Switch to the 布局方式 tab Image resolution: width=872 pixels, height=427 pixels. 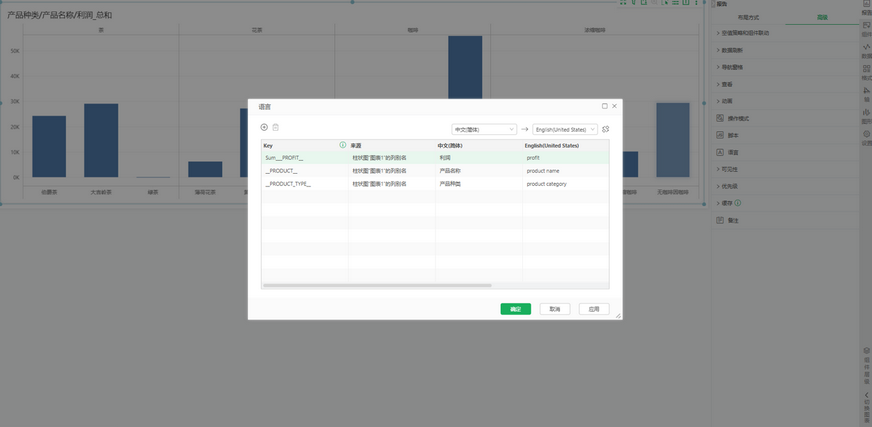[x=748, y=17]
